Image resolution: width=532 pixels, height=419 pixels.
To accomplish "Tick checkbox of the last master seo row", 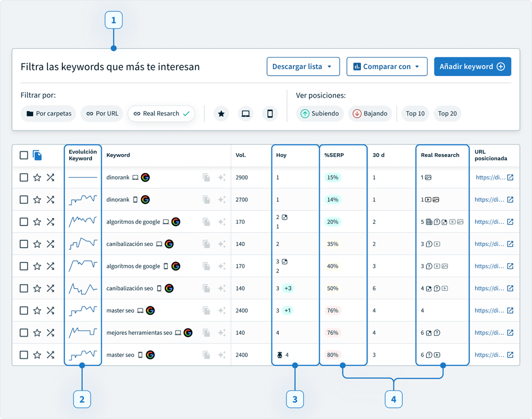I will tap(24, 355).
